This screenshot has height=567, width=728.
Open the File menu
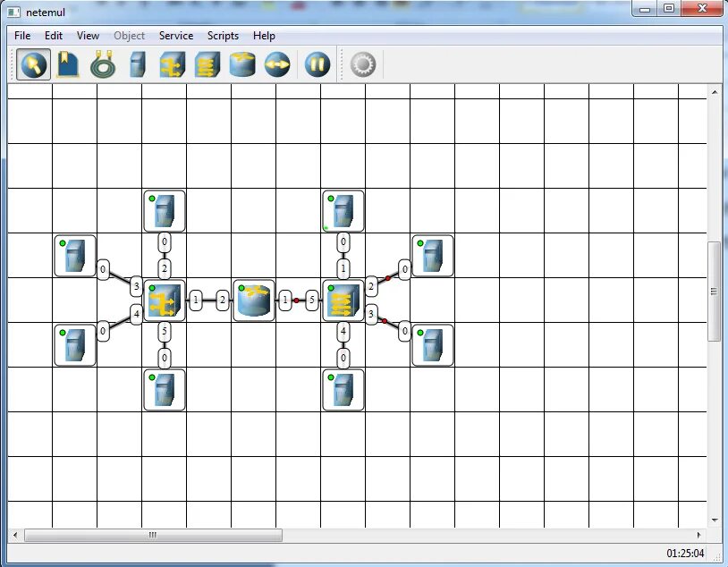[22, 36]
